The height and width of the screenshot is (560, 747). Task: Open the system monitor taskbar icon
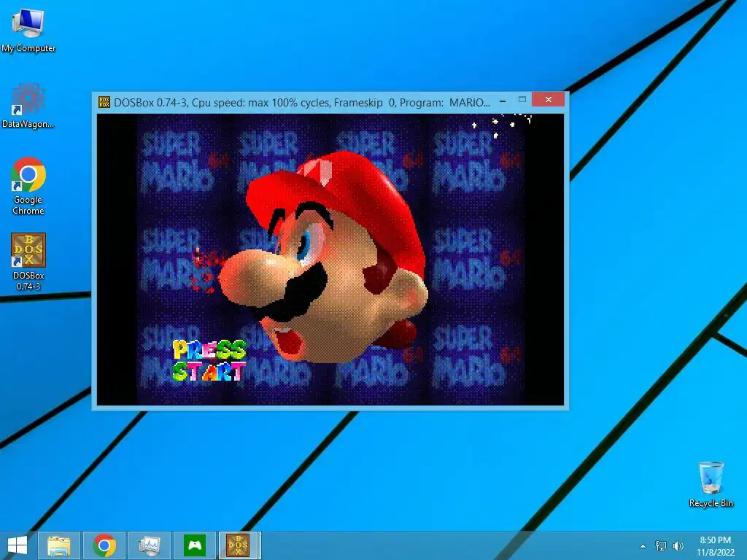point(149,545)
